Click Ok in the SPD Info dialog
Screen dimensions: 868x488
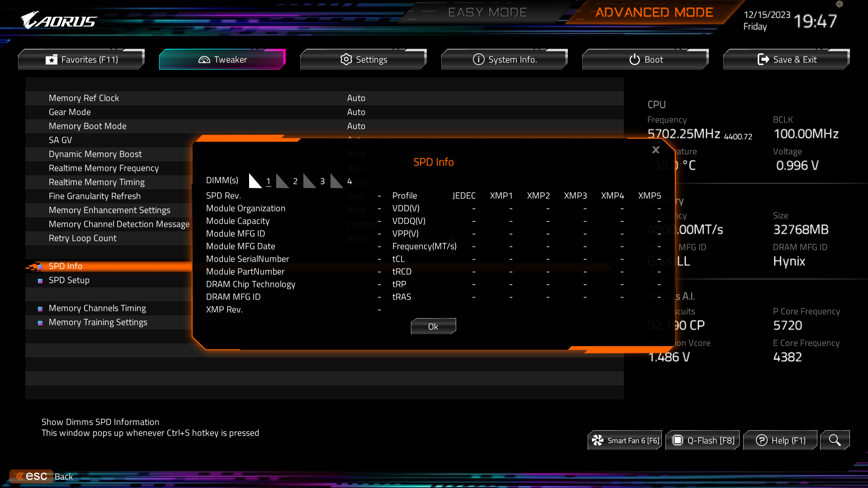tap(433, 326)
